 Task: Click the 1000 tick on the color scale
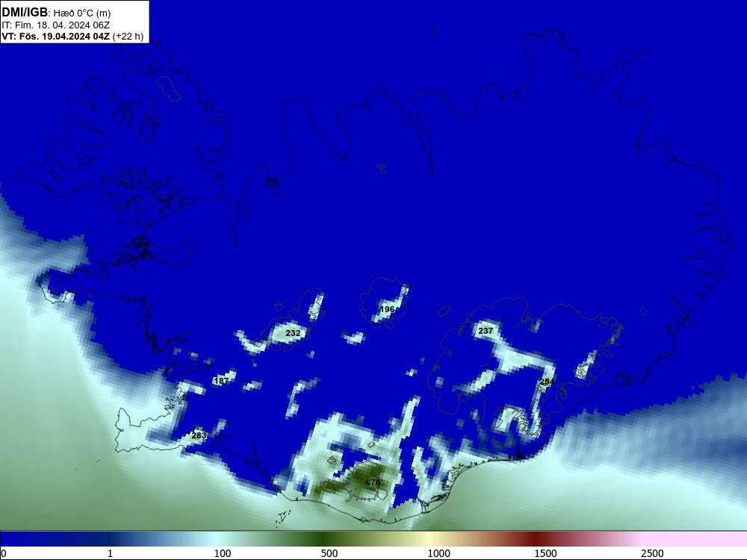438,553
